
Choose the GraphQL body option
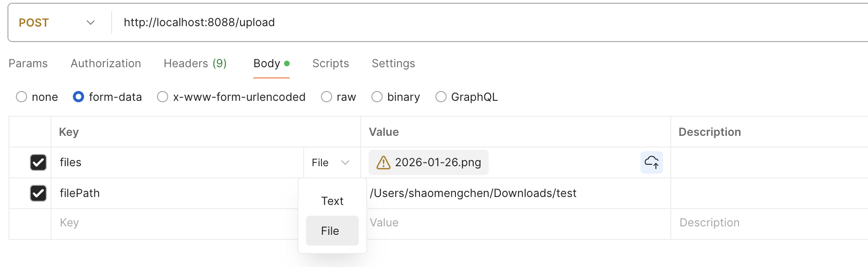coord(441,97)
